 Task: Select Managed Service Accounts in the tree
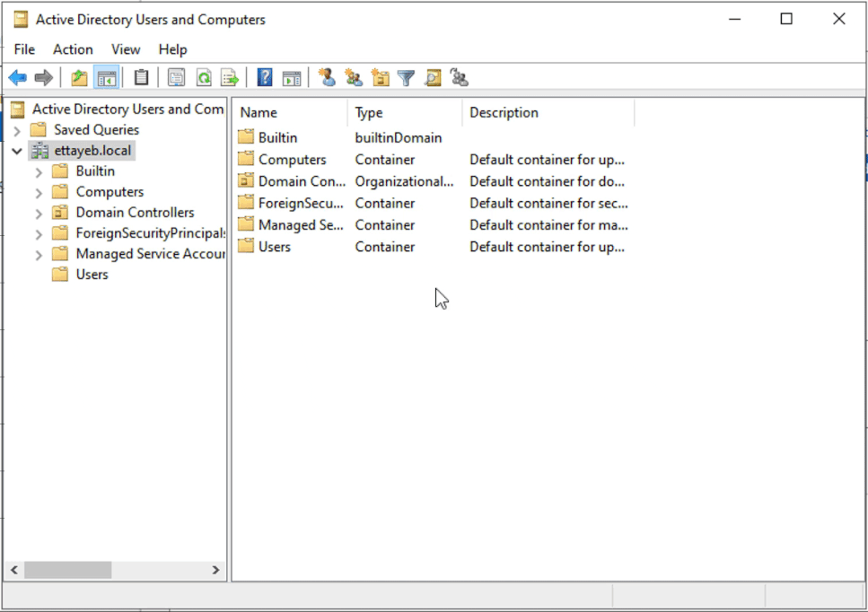(x=150, y=253)
